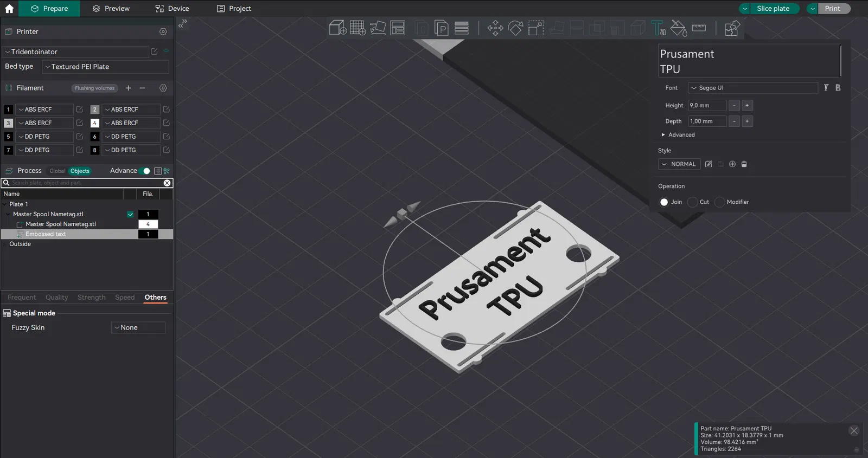
Task: Select the Global process scope
Action: point(58,171)
